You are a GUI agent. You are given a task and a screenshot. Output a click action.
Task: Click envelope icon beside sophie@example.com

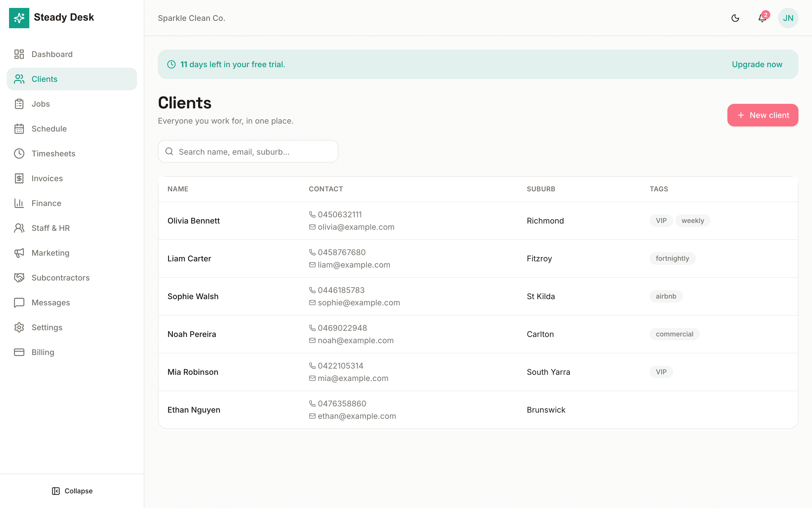(x=312, y=303)
